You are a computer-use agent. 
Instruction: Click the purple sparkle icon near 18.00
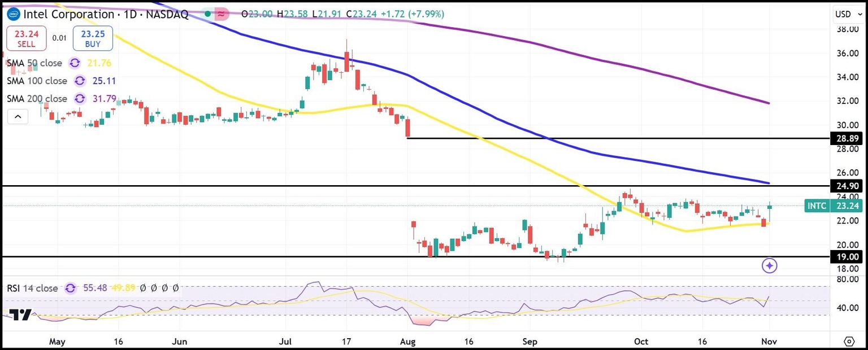(x=769, y=265)
